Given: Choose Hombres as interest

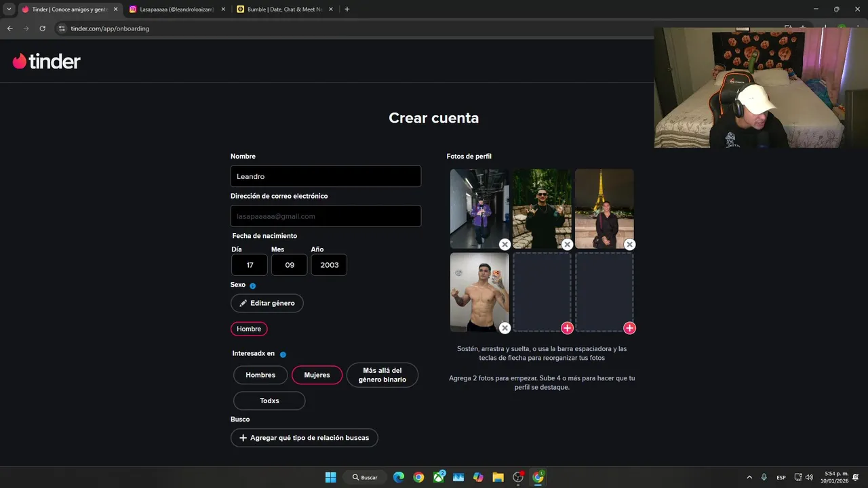Looking at the screenshot, I should click(x=260, y=375).
